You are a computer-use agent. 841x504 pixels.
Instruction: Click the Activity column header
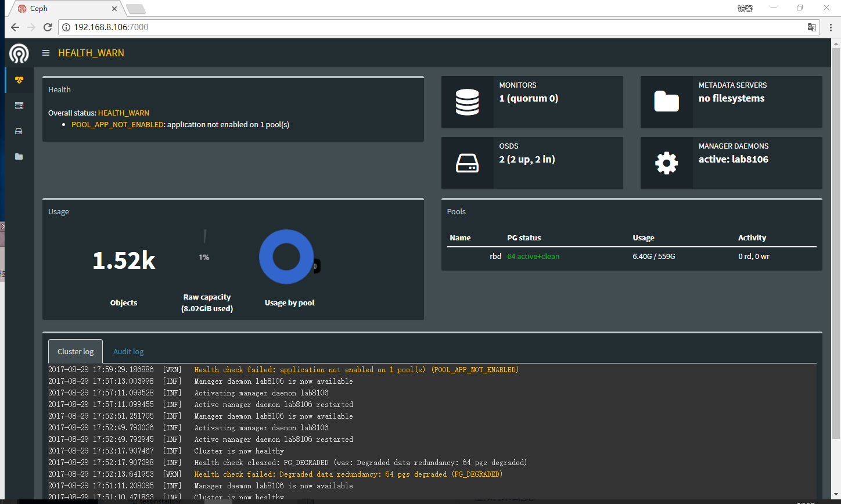pyautogui.click(x=752, y=237)
